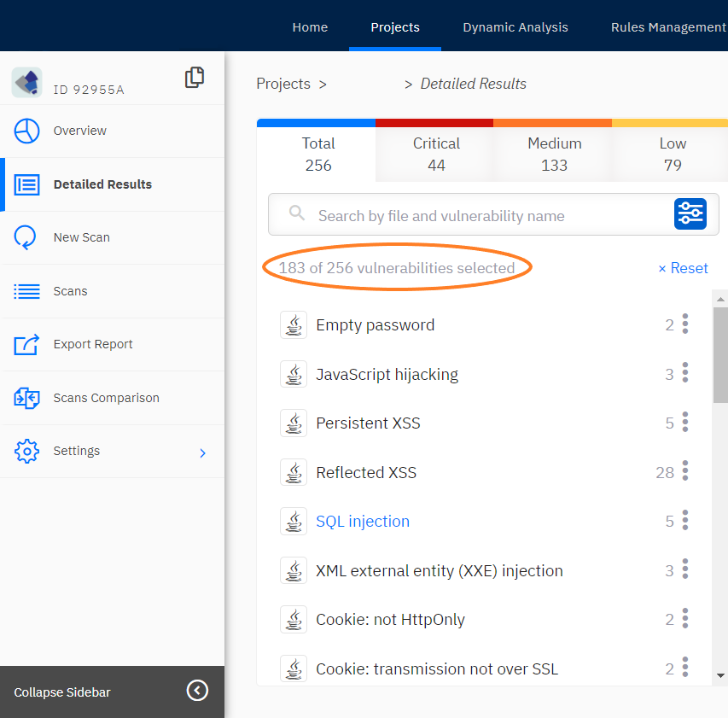
Task: Click the Collapse Sidebar button
Action: point(112,692)
